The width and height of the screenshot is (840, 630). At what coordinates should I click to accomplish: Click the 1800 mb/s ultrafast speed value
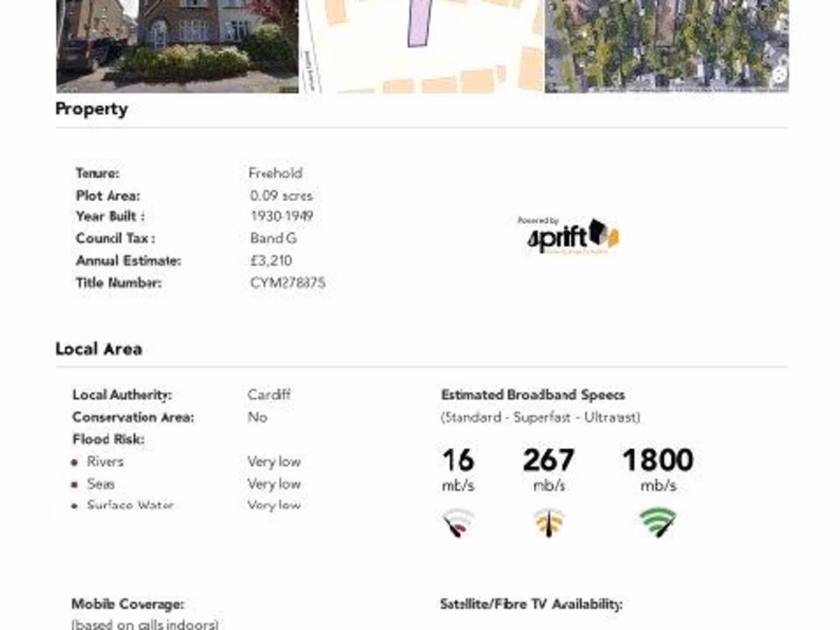(658, 460)
